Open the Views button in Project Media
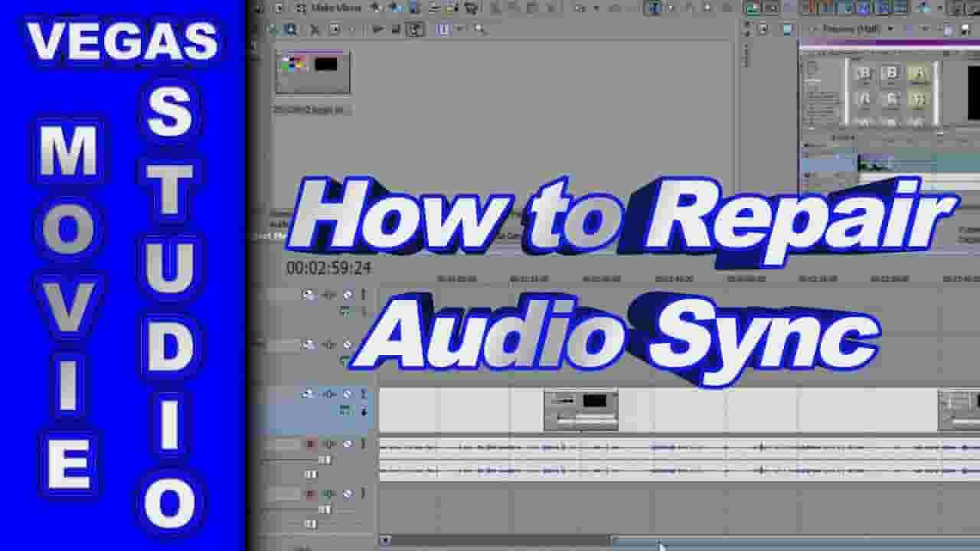This screenshot has width=980, height=551. click(x=443, y=30)
